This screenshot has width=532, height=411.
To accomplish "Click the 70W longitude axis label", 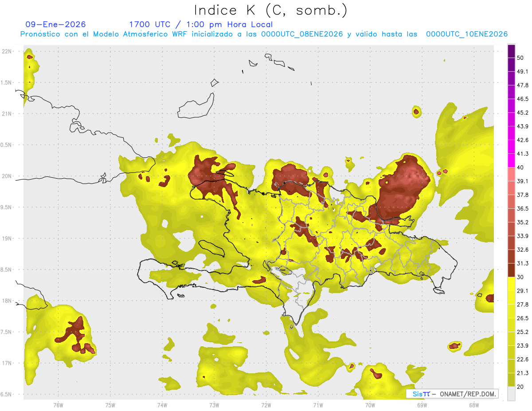I will 370,405.
